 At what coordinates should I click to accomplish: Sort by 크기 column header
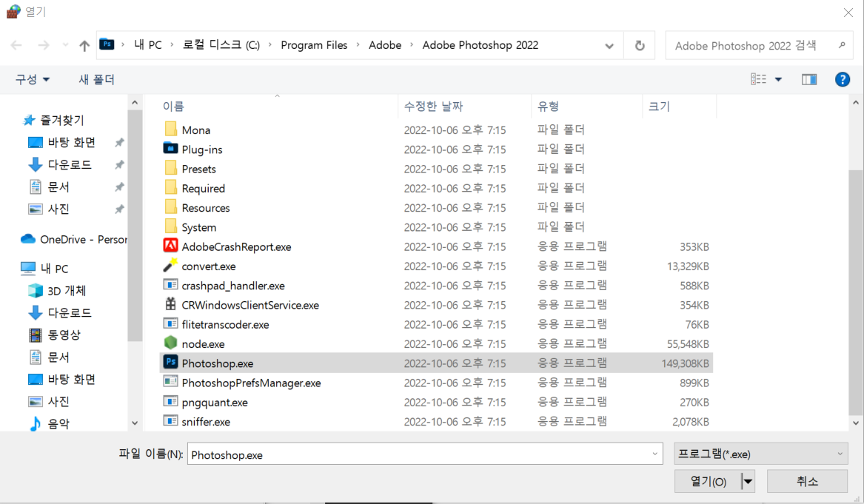pos(659,107)
